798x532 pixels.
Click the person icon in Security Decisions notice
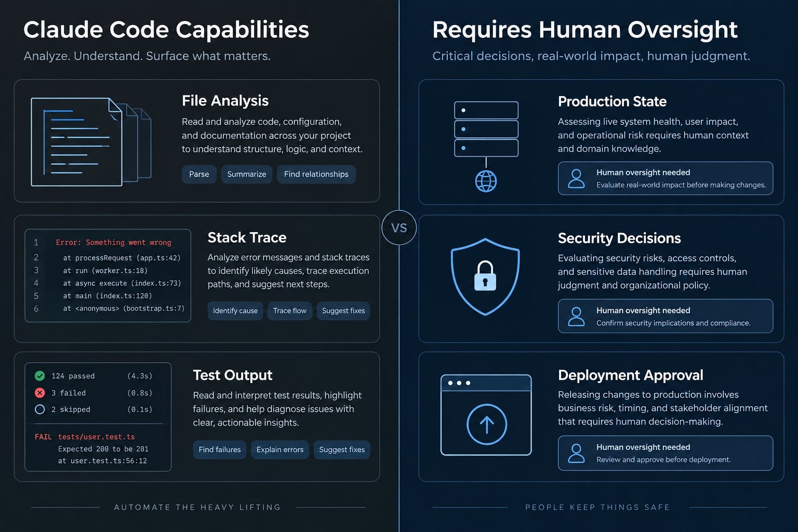576,316
